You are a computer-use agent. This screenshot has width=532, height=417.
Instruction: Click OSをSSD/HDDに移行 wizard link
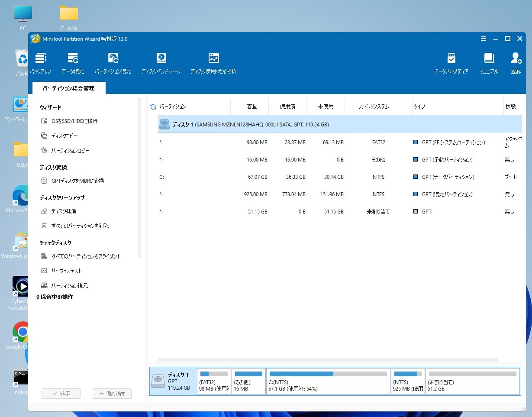(74, 121)
